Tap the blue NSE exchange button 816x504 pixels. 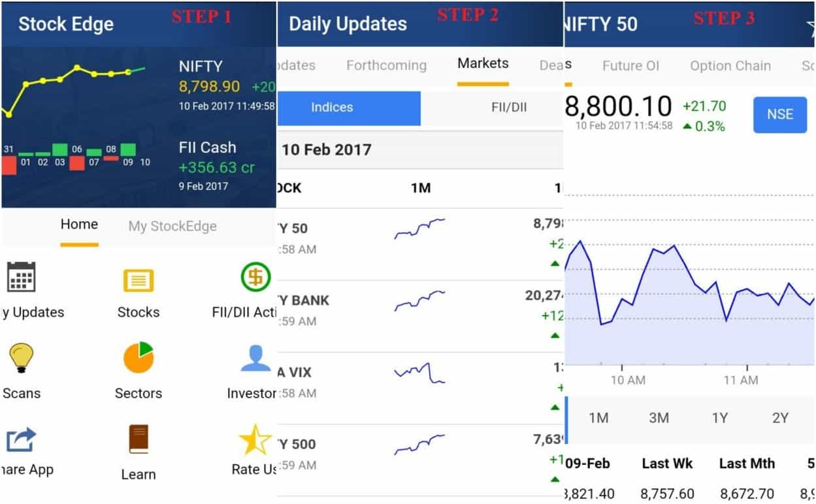(x=780, y=114)
